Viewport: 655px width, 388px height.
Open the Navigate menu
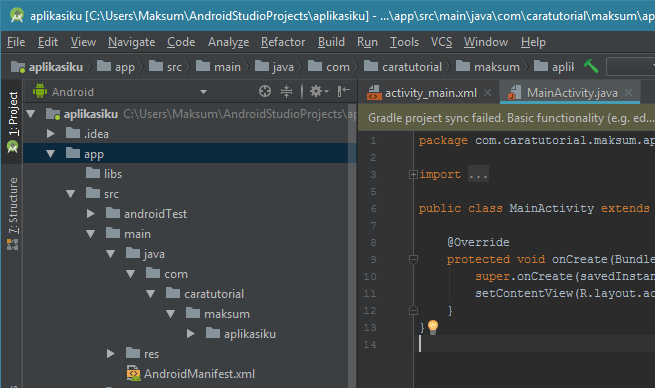(x=132, y=42)
